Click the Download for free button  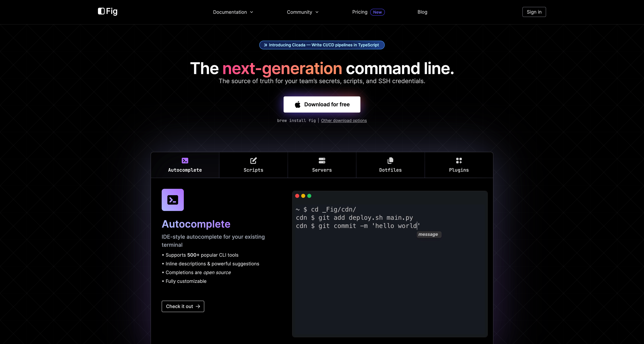click(x=322, y=104)
